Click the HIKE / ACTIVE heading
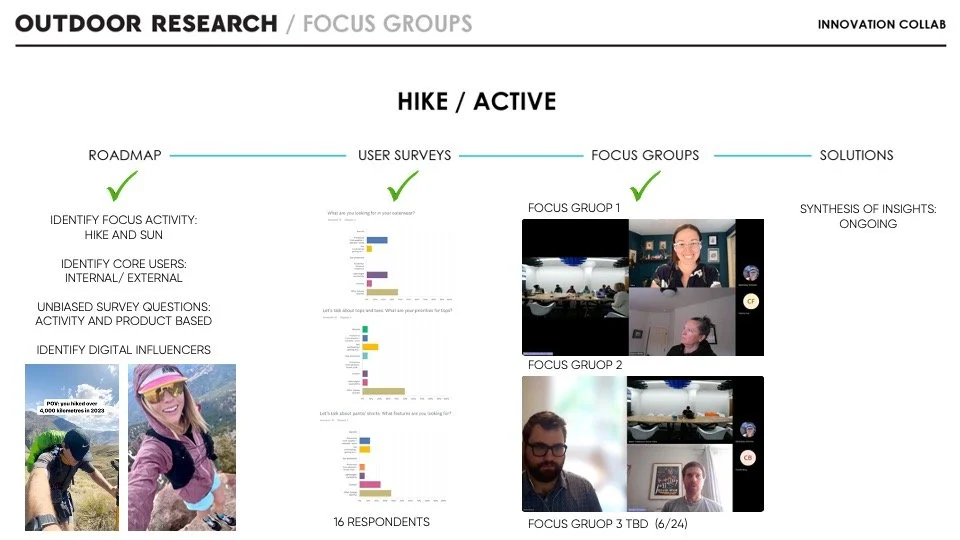Image resolution: width=960 pixels, height=540 pixels. [x=477, y=102]
